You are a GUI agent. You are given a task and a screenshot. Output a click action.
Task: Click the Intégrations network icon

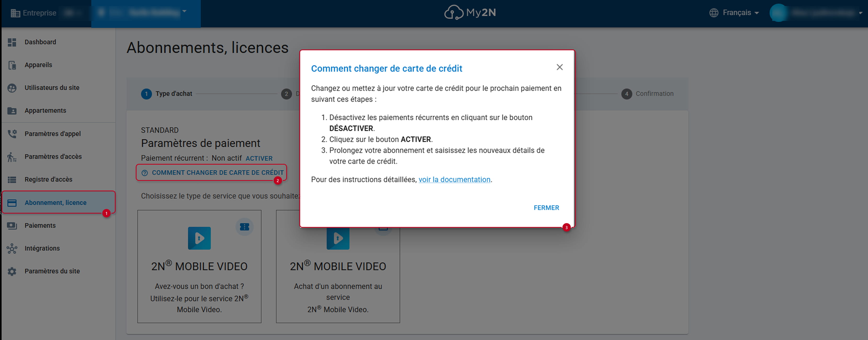click(x=12, y=248)
